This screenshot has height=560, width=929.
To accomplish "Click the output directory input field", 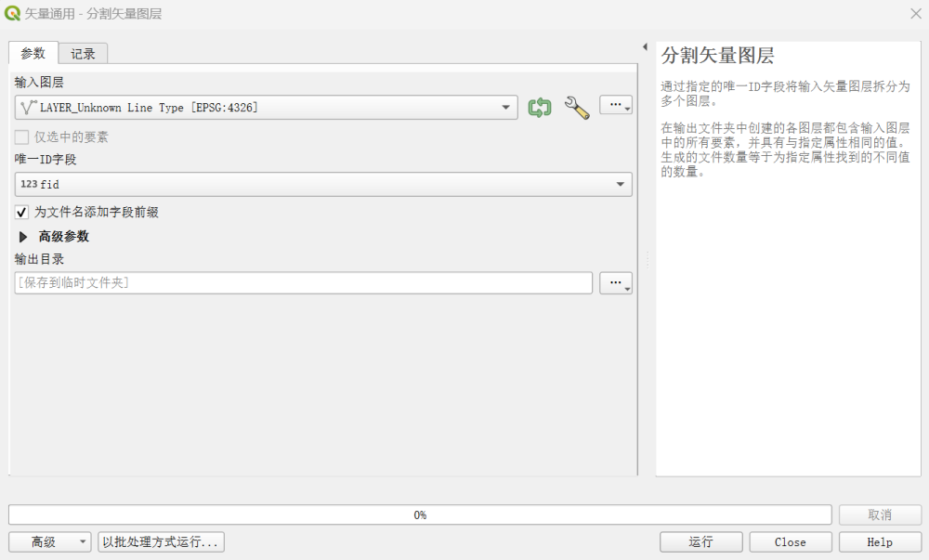I will coord(304,283).
